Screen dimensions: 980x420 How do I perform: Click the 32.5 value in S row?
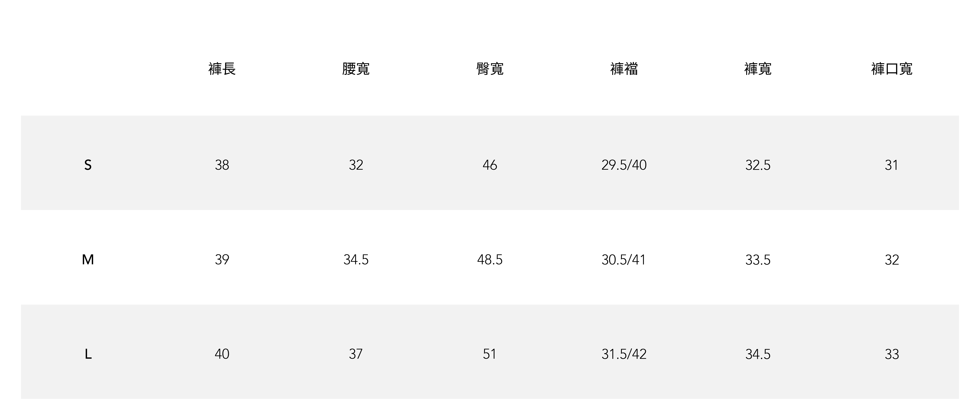pyautogui.click(x=758, y=165)
